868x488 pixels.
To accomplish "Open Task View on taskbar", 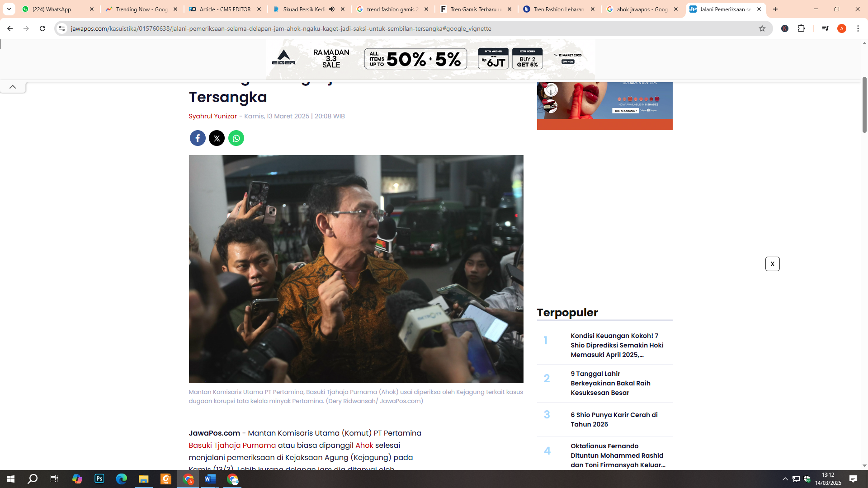I will [x=54, y=479].
